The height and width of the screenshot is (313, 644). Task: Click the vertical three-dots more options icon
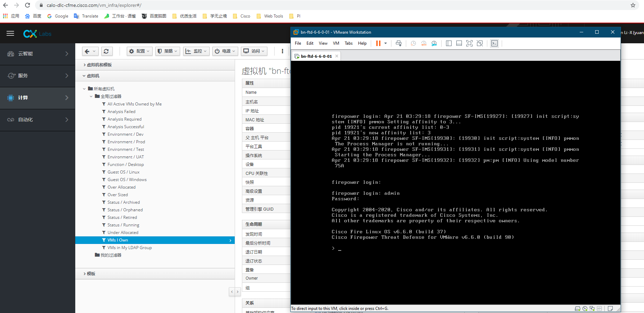[x=282, y=51]
